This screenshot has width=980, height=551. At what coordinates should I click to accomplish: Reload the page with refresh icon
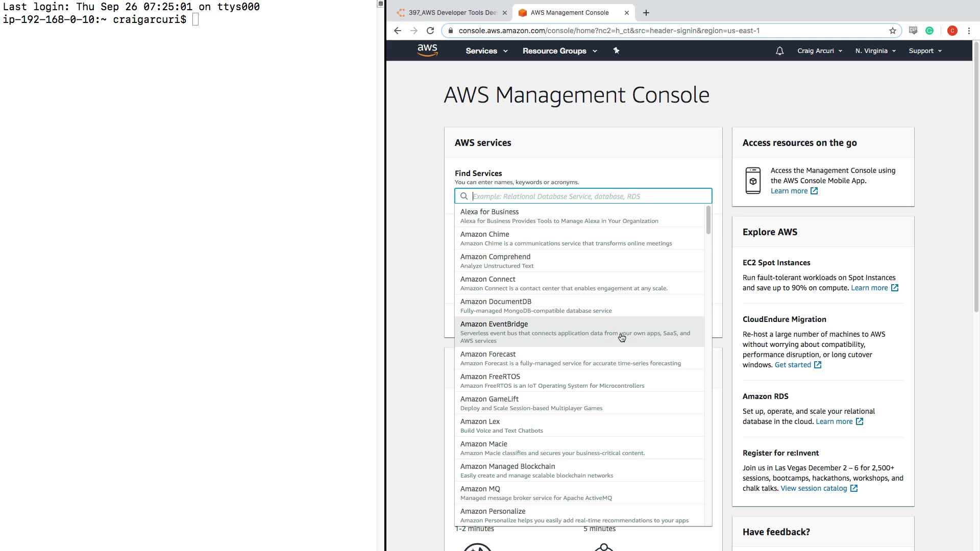tap(430, 31)
